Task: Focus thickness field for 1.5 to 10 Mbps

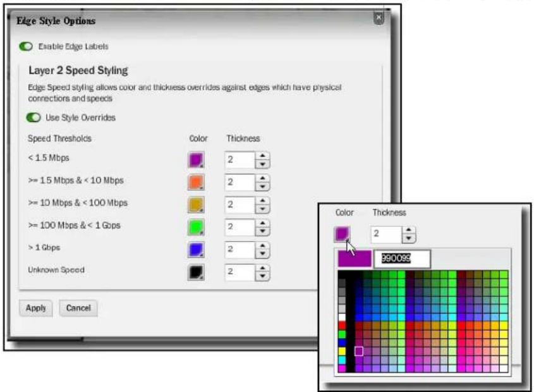Action: click(240, 182)
